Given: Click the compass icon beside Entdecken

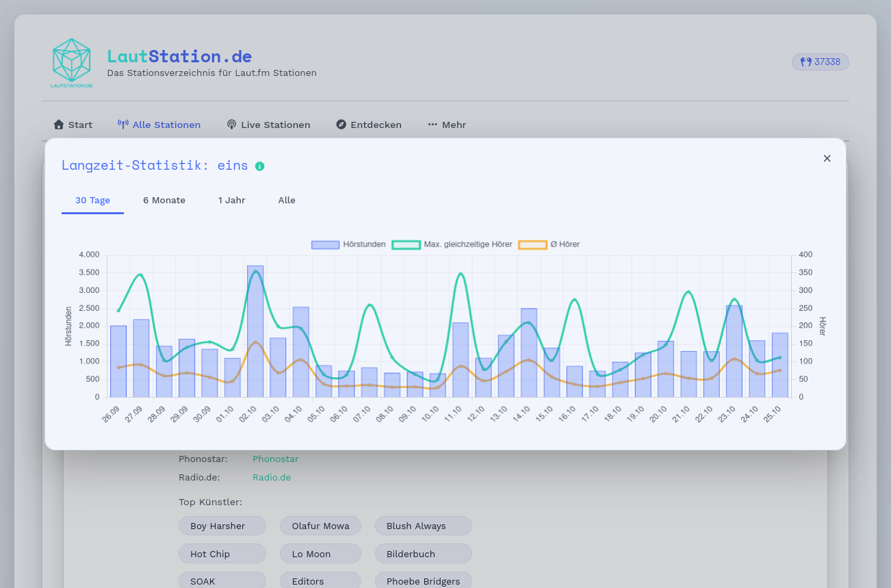Looking at the screenshot, I should tap(341, 125).
